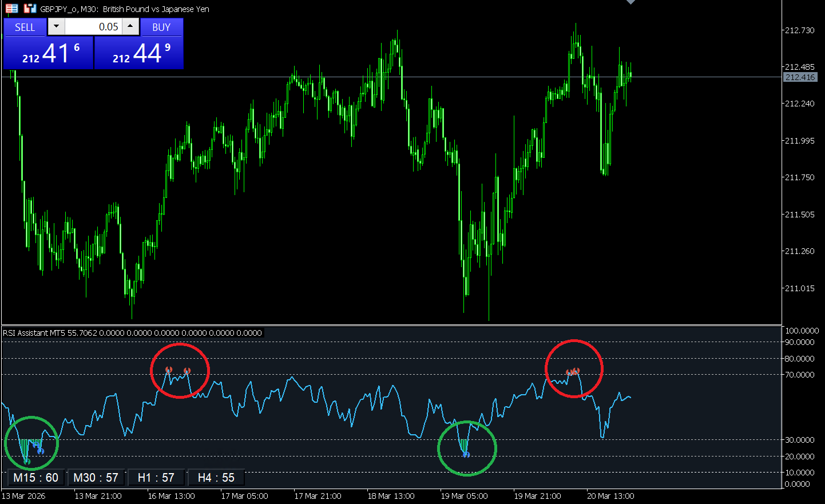Select the M30 : 57 RSI button
The width and height of the screenshot is (825, 504).
(x=96, y=478)
